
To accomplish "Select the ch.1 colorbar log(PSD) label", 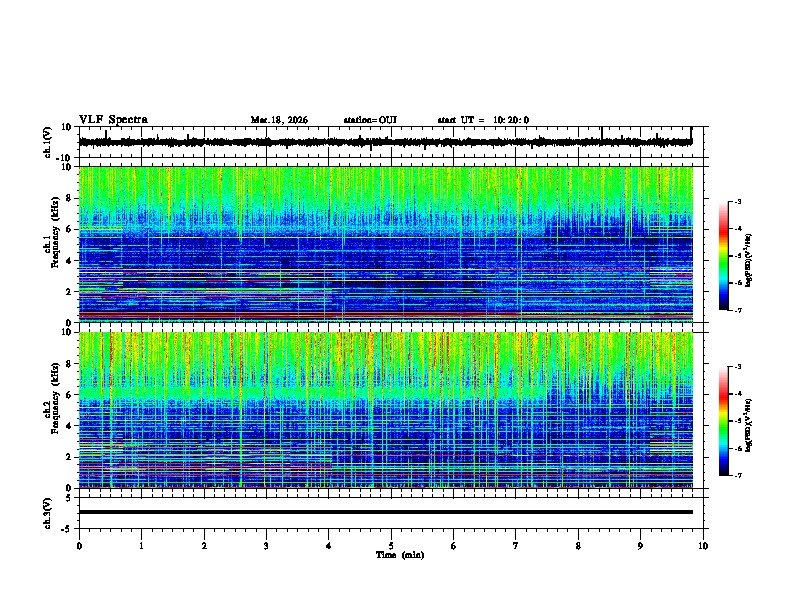I will click(749, 260).
